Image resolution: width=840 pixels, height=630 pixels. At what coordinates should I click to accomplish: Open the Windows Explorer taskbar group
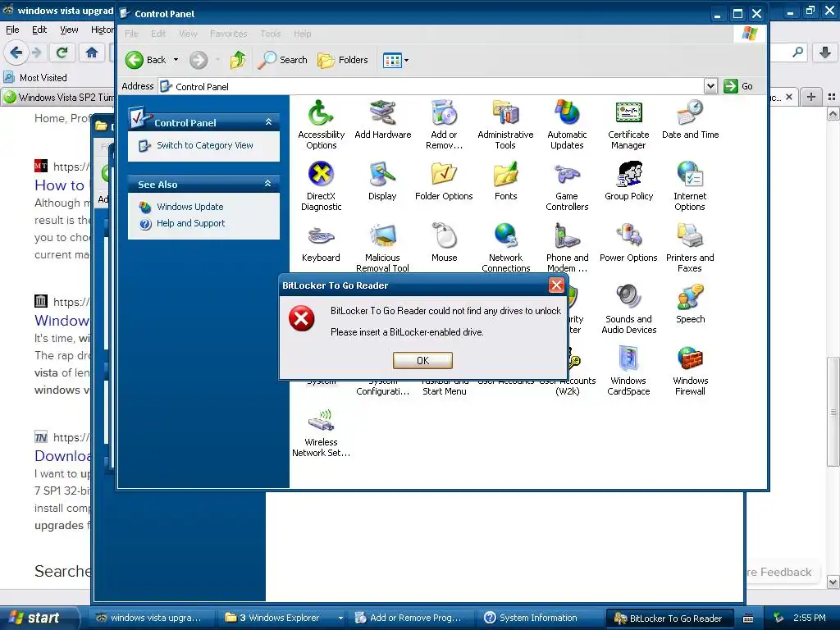point(285,618)
